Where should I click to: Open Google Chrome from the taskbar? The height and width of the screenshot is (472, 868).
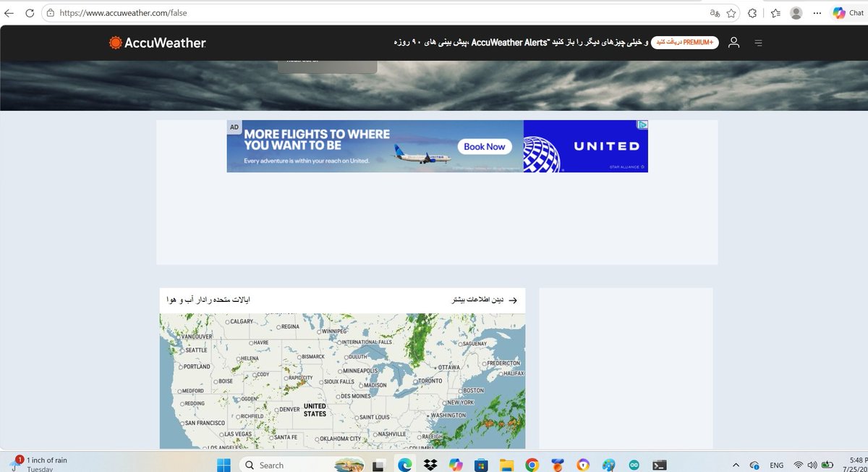point(532,464)
